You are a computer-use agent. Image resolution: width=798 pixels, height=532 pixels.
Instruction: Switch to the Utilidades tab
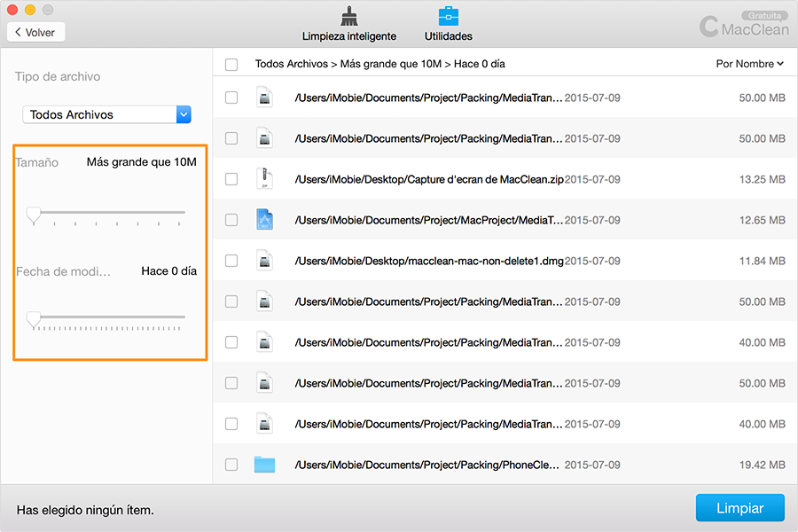coord(448,36)
